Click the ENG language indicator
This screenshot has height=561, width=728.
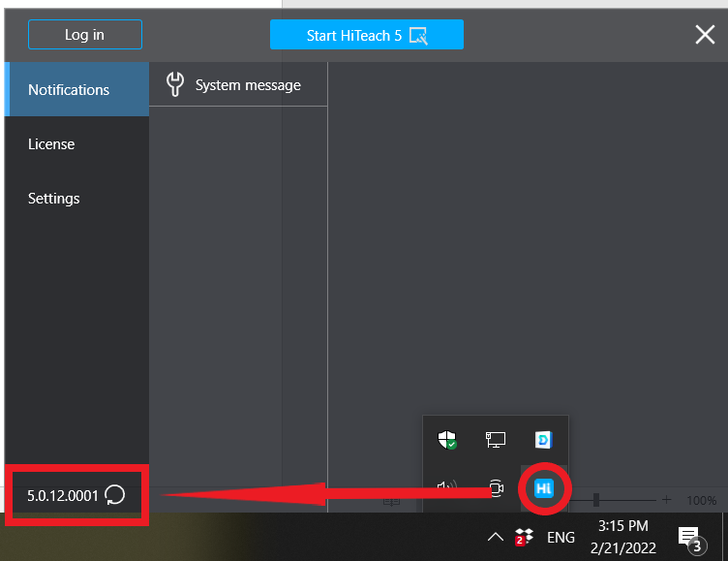click(x=561, y=538)
